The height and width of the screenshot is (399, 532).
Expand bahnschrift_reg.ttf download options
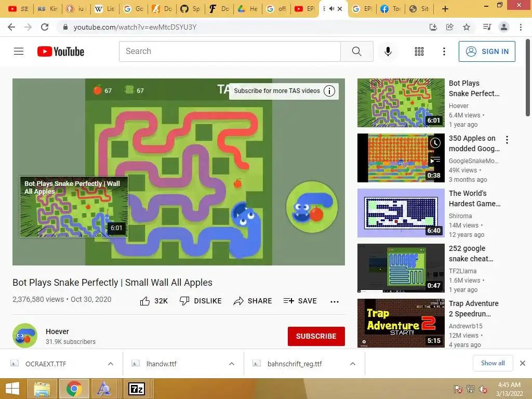coord(353,364)
